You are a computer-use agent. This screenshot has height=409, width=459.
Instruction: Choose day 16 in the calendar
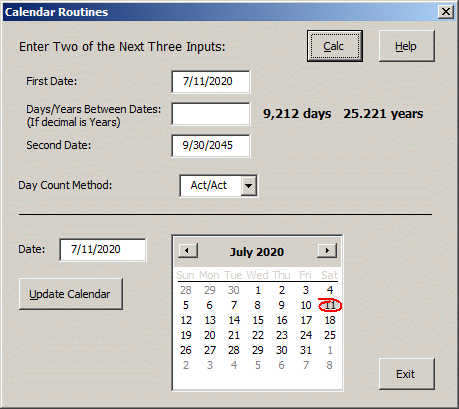coord(282,320)
